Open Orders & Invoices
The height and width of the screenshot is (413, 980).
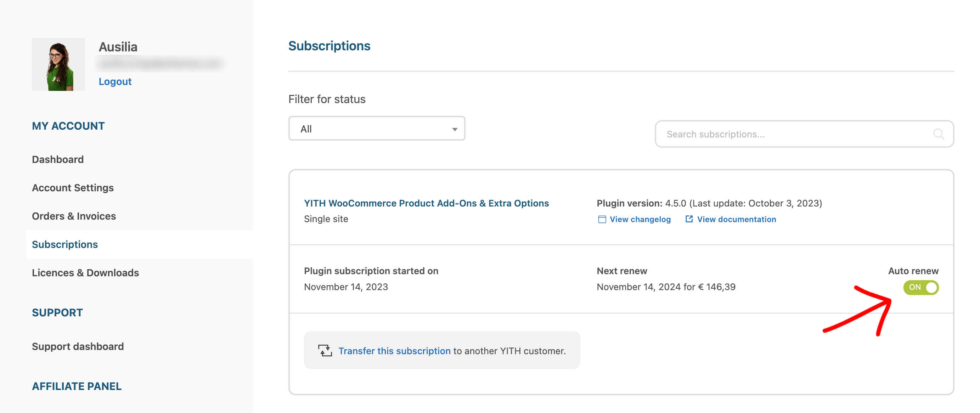[74, 216]
